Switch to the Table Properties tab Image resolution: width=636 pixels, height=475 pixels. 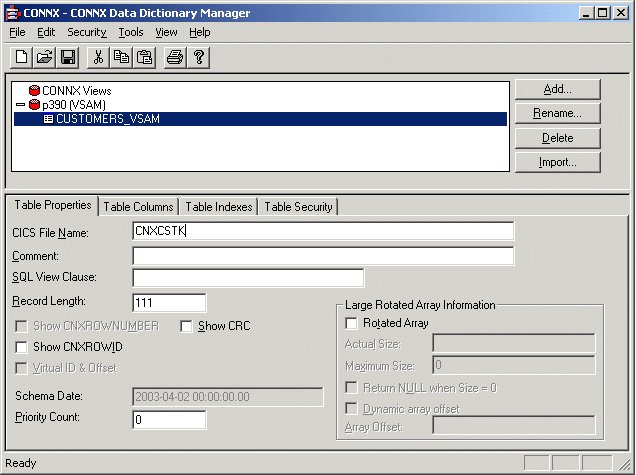click(53, 205)
